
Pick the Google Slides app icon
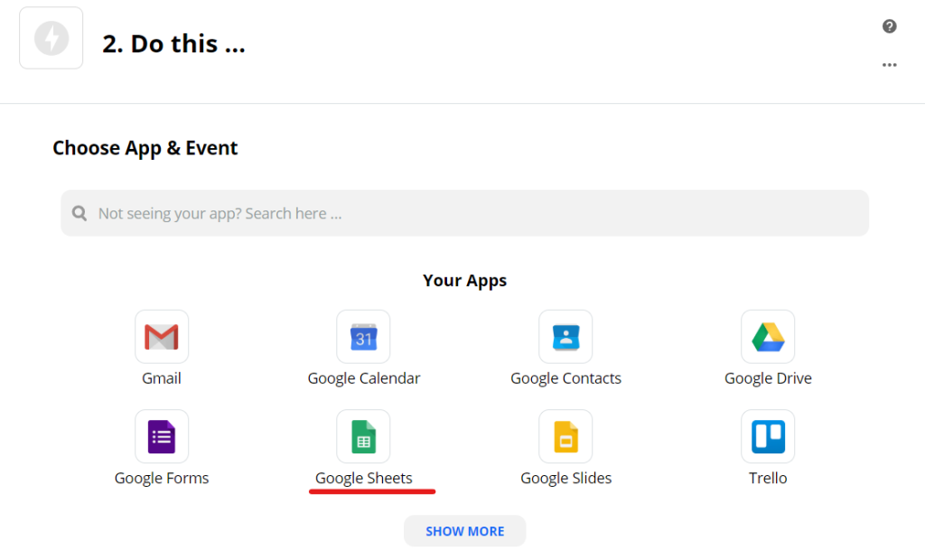point(565,436)
